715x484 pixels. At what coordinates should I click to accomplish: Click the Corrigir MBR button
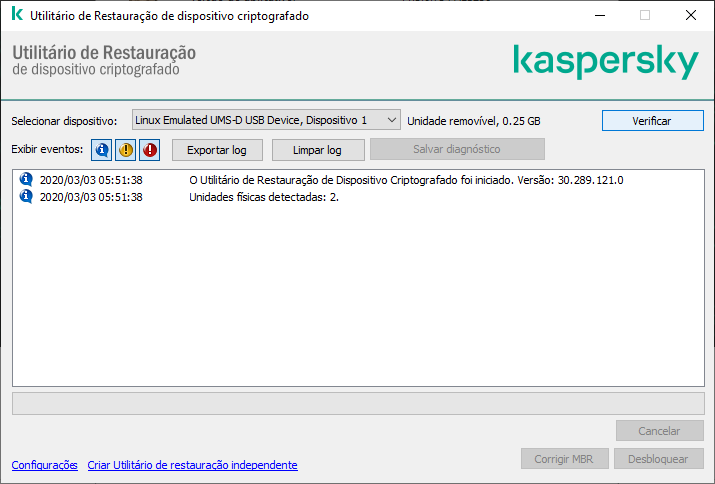[565, 459]
